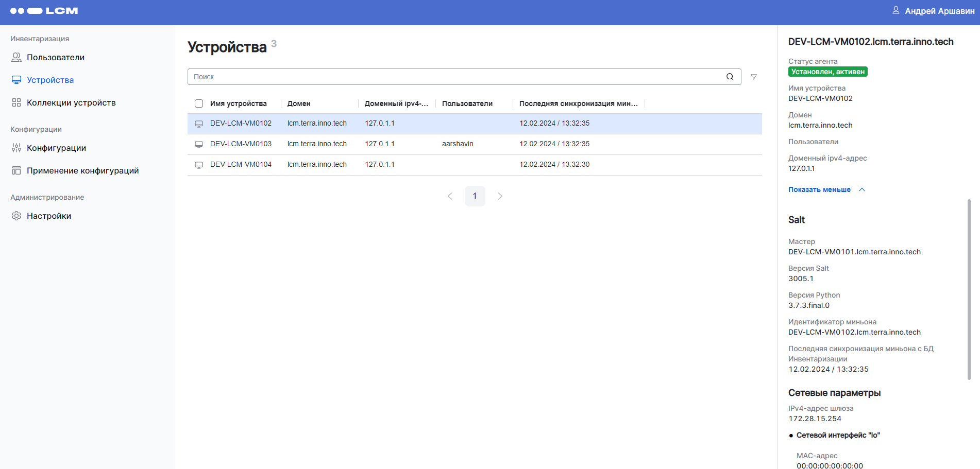Viewport: 980px width, 469px height.
Task: Go to previous page arrow
Action: 450,196
